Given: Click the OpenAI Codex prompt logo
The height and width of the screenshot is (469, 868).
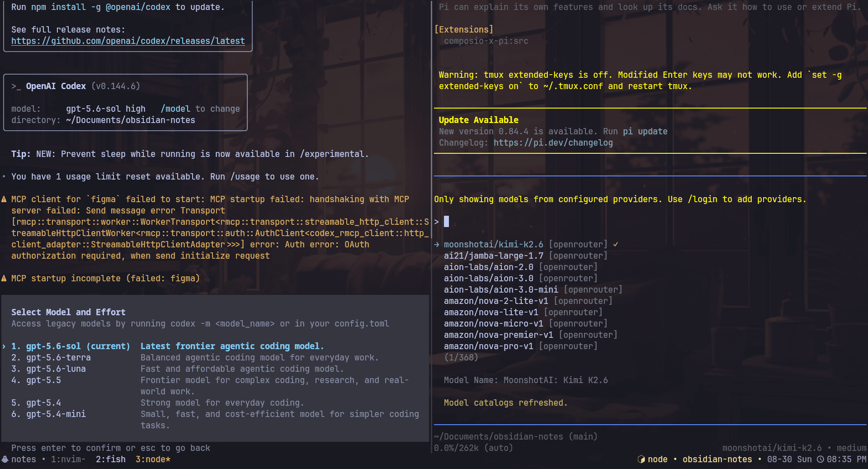Looking at the screenshot, I should click(16, 86).
